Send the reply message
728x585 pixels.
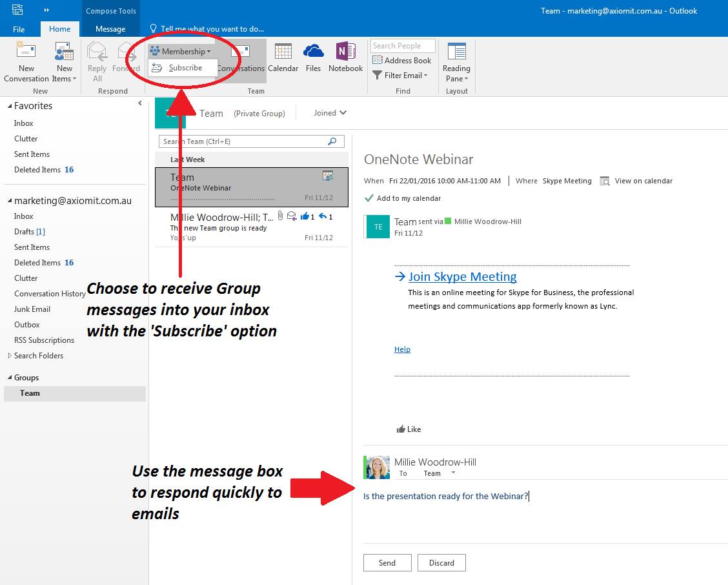(x=387, y=562)
